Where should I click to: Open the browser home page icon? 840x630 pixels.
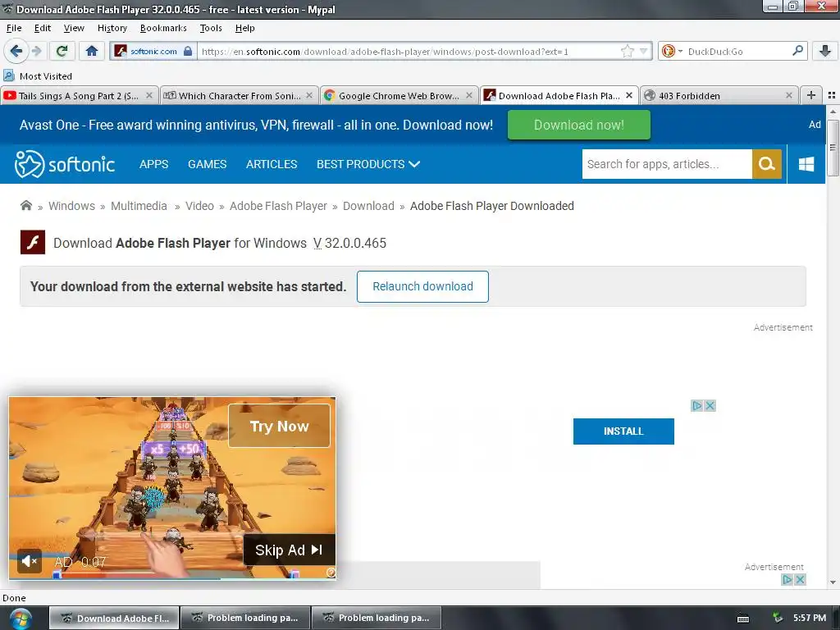92,51
